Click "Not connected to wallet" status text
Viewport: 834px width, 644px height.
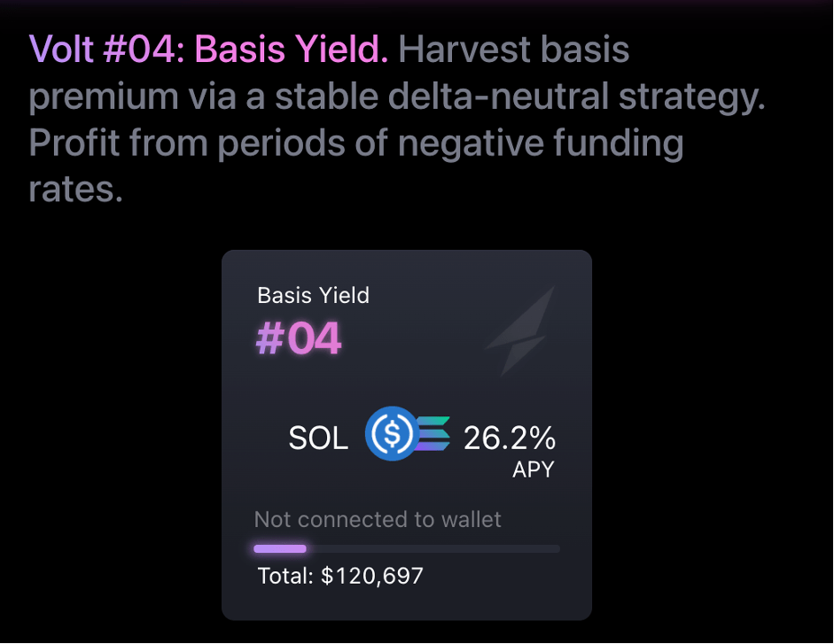(378, 519)
